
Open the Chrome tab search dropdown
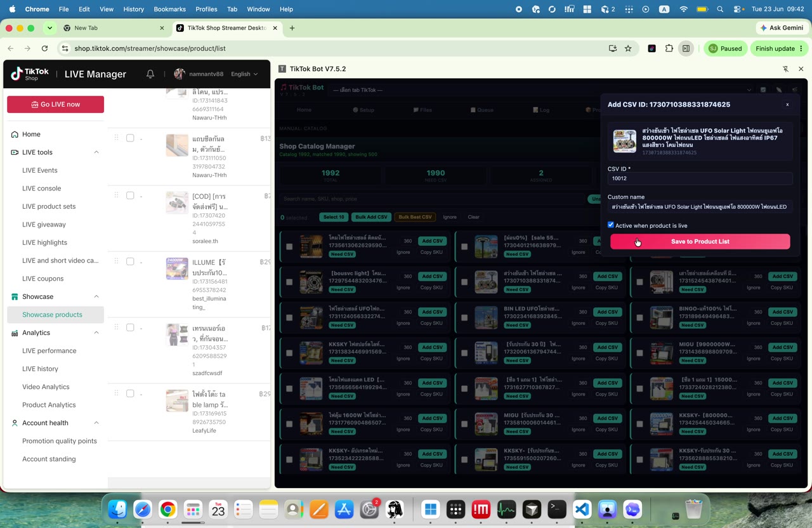49,28
